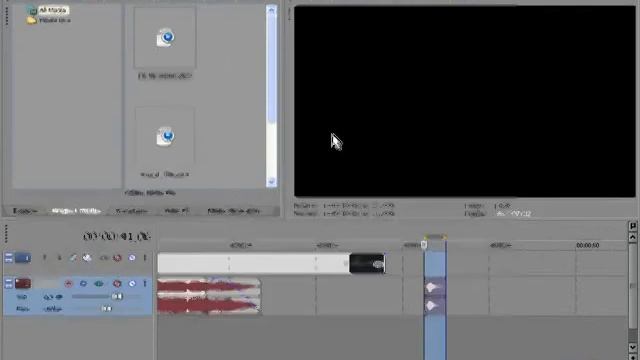
Task: Click the video preview black screen
Action: 464,101
